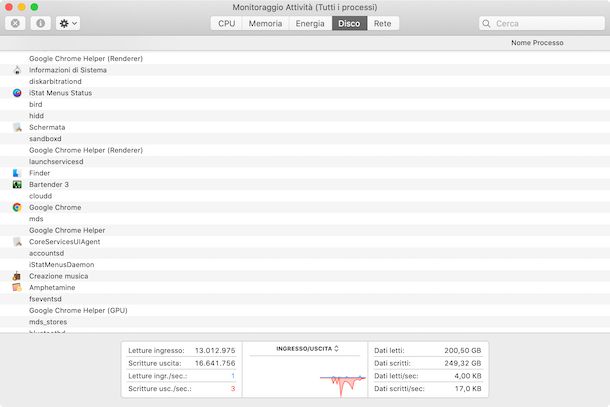
Task: Select the Bartender 3 process name
Action: 49,184
